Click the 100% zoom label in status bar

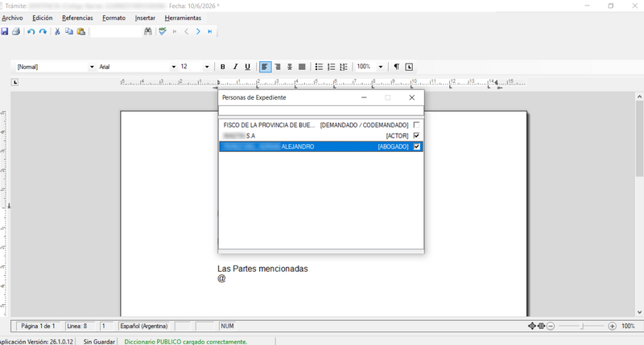click(628, 327)
